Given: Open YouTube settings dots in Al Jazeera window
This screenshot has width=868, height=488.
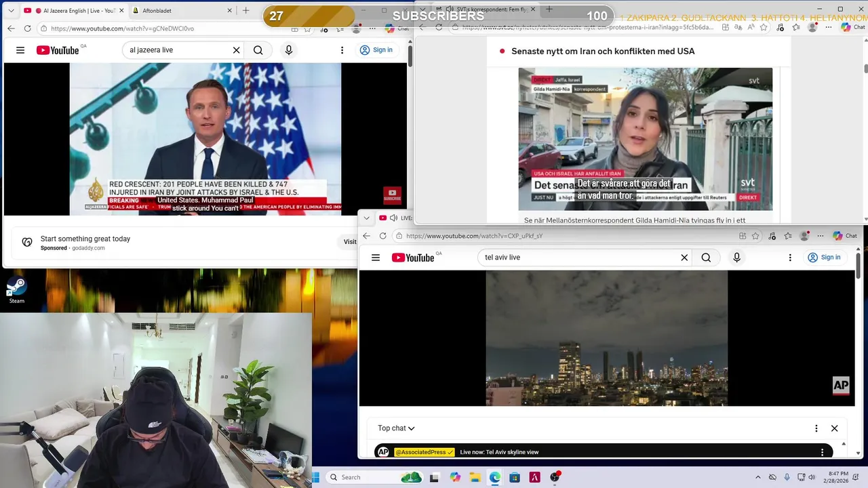Looking at the screenshot, I should (x=342, y=50).
